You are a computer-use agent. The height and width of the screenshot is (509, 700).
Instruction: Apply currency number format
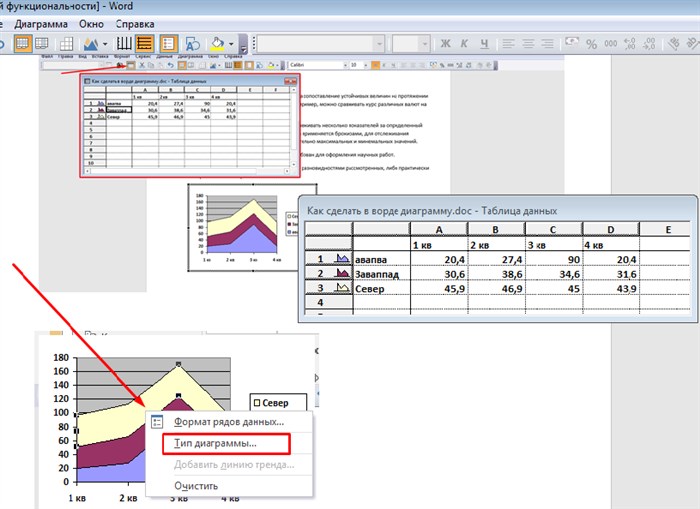(x=571, y=43)
